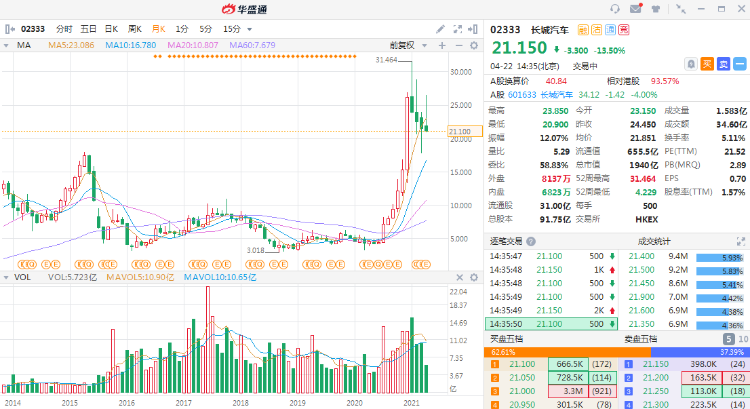The width and height of the screenshot is (750, 409).
Task: Open MA indicator settings gear
Action: pyautogui.click(x=474, y=45)
